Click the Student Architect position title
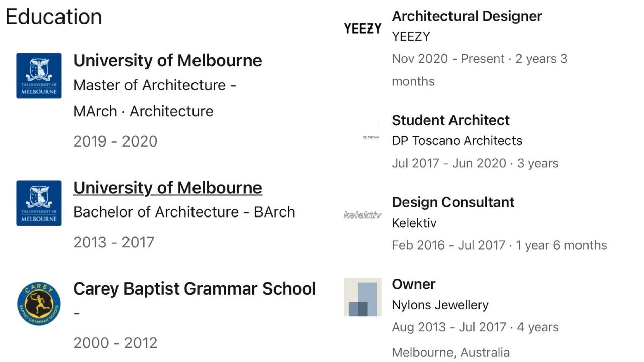Image resolution: width=644 pixels, height=362 pixels. 450,120
